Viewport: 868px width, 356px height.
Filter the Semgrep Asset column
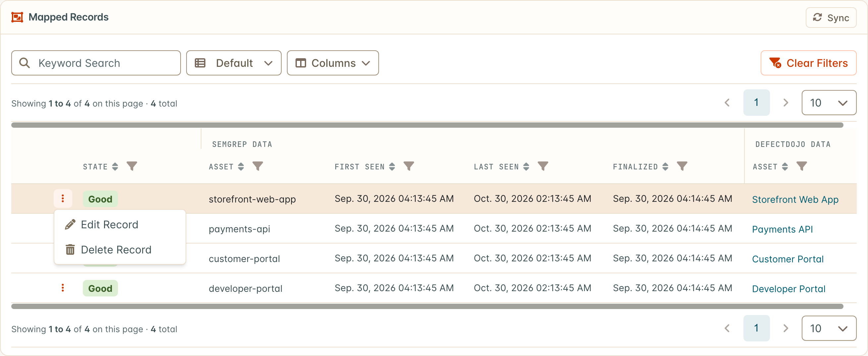coord(258,166)
